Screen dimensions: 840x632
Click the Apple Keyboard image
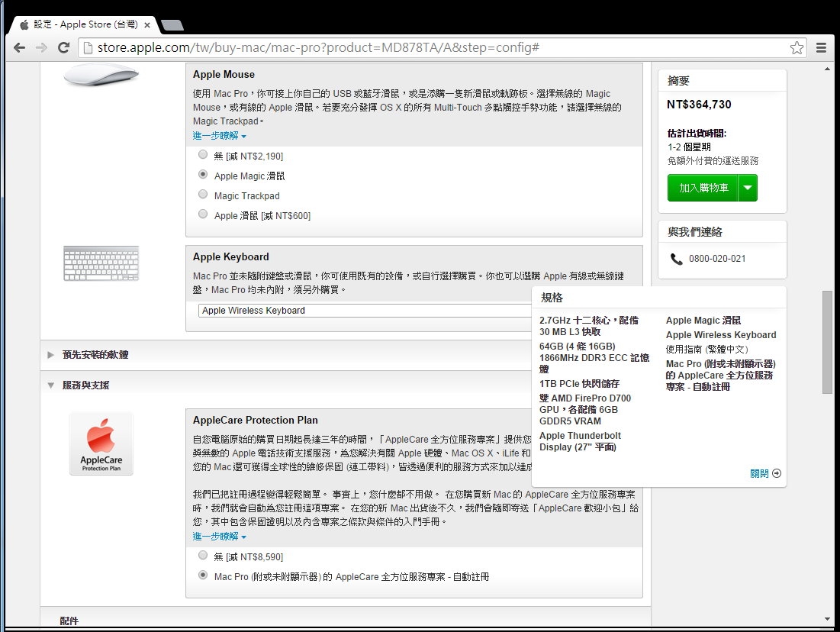(101, 263)
